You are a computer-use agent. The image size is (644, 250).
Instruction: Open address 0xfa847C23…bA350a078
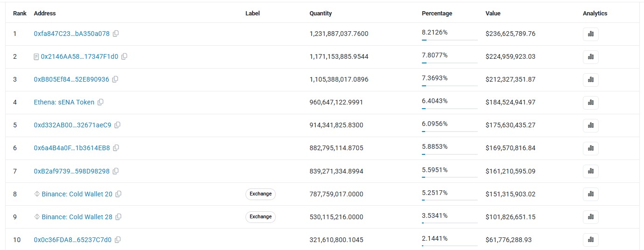[72, 34]
